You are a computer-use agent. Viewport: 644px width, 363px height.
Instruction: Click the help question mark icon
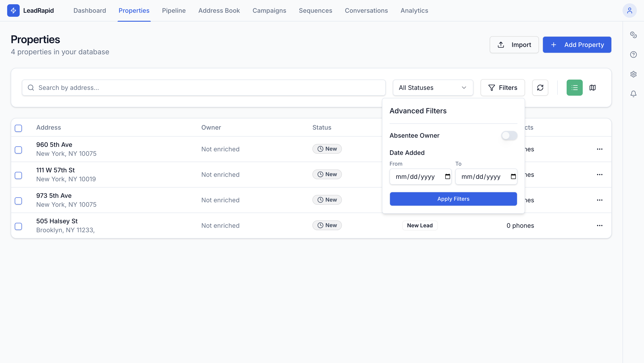pos(633,55)
